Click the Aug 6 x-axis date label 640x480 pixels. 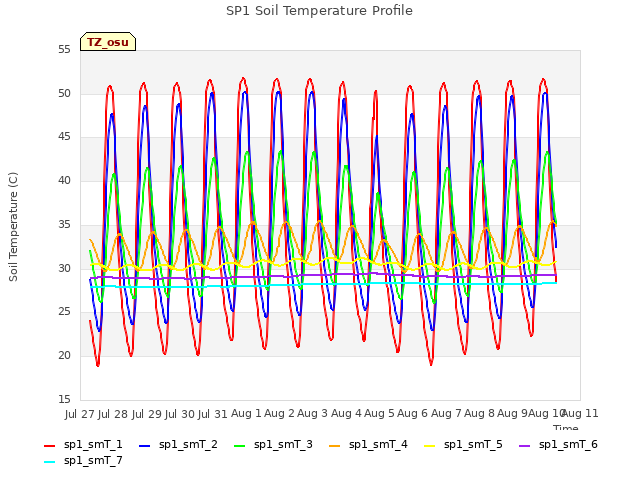coord(412,413)
